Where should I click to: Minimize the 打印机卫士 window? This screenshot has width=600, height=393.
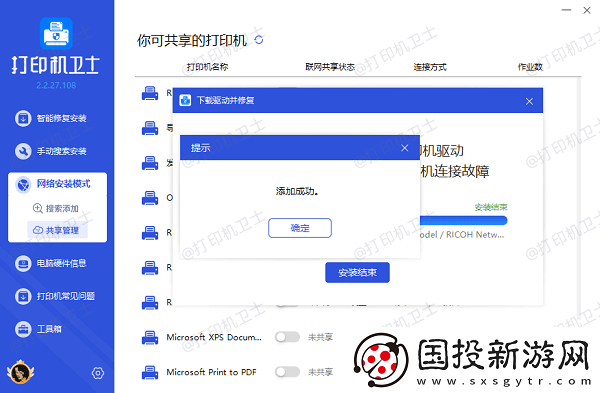pyautogui.click(x=566, y=10)
